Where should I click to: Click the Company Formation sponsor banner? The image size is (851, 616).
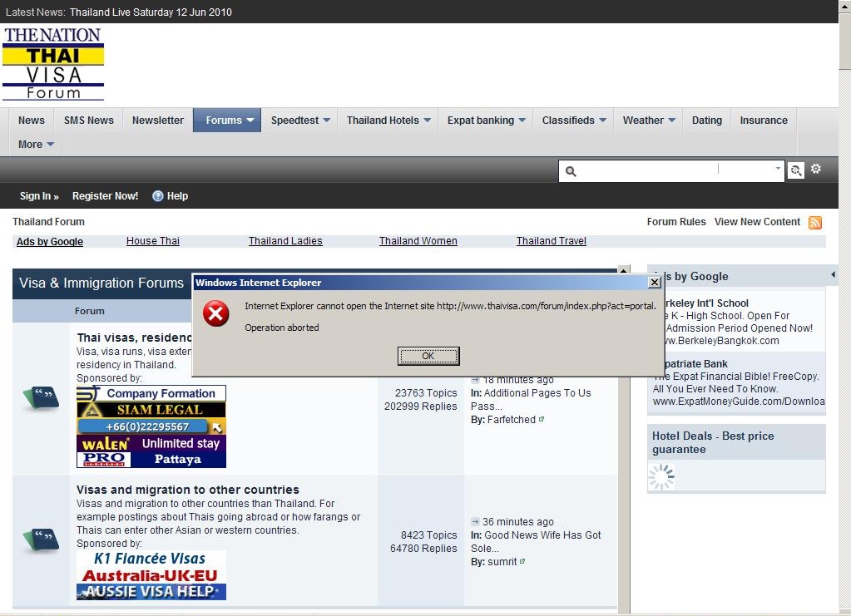151,393
